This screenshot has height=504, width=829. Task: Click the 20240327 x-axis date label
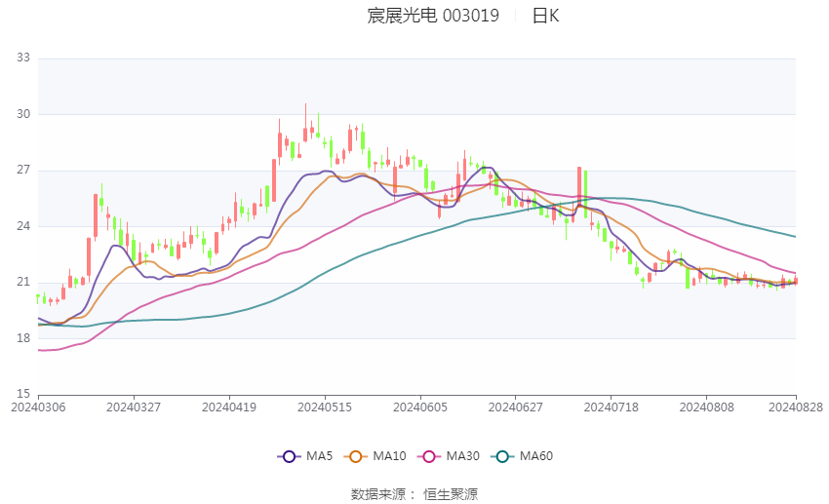134,407
